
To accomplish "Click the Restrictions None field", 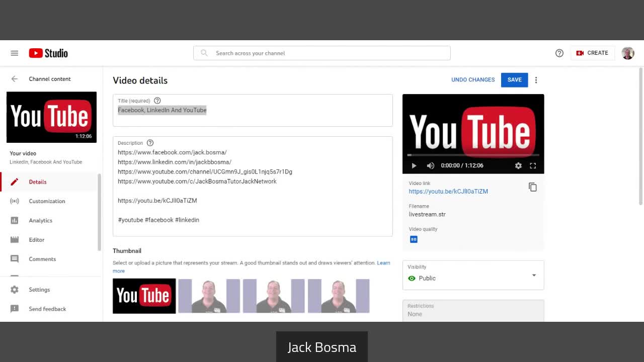I will click(x=473, y=311).
